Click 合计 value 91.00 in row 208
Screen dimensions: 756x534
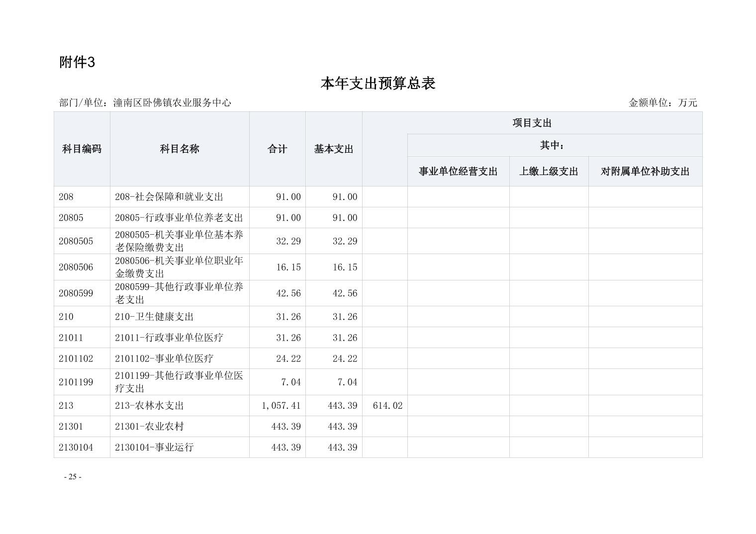pyautogui.click(x=288, y=197)
